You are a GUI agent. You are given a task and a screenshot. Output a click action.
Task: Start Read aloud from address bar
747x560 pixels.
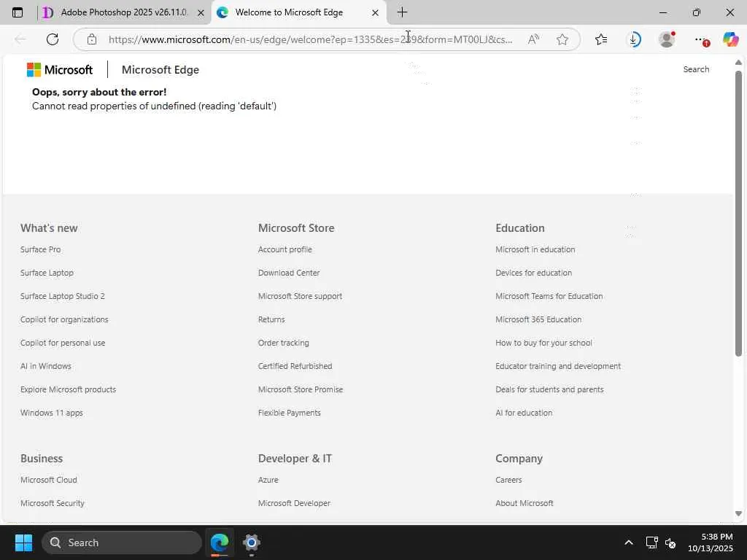click(533, 39)
